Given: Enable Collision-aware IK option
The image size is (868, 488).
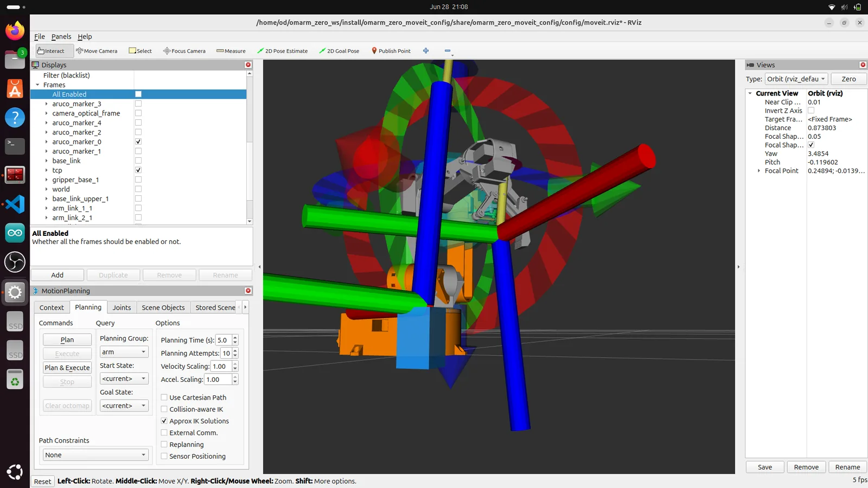Looking at the screenshot, I should 164,409.
